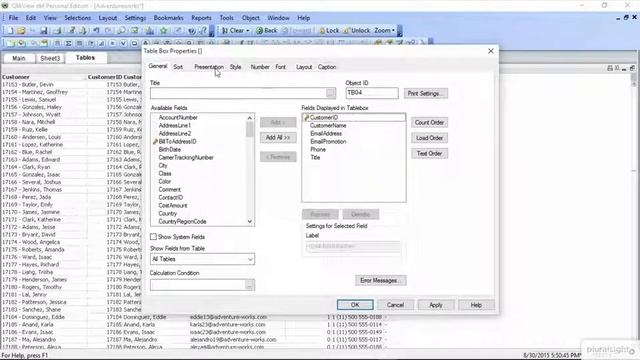Image resolution: width=640 pixels, height=360 pixels.
Task: Click the Save floppy-disk icon in the toolbar
Action: pyautogui.click(x=44, y=31)
